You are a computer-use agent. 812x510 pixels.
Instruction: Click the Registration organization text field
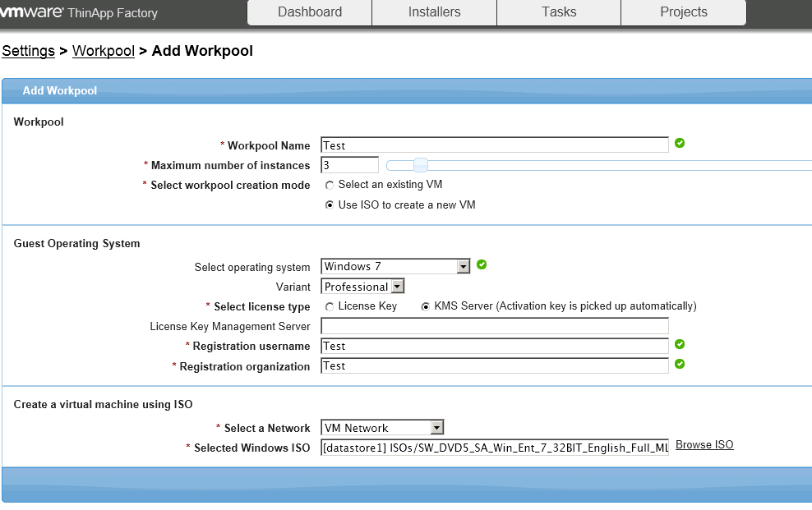(x=495, y=365)
